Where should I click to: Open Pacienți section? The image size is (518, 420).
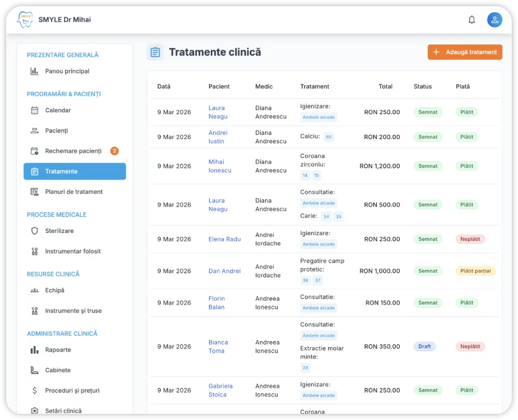coord(75,130)
